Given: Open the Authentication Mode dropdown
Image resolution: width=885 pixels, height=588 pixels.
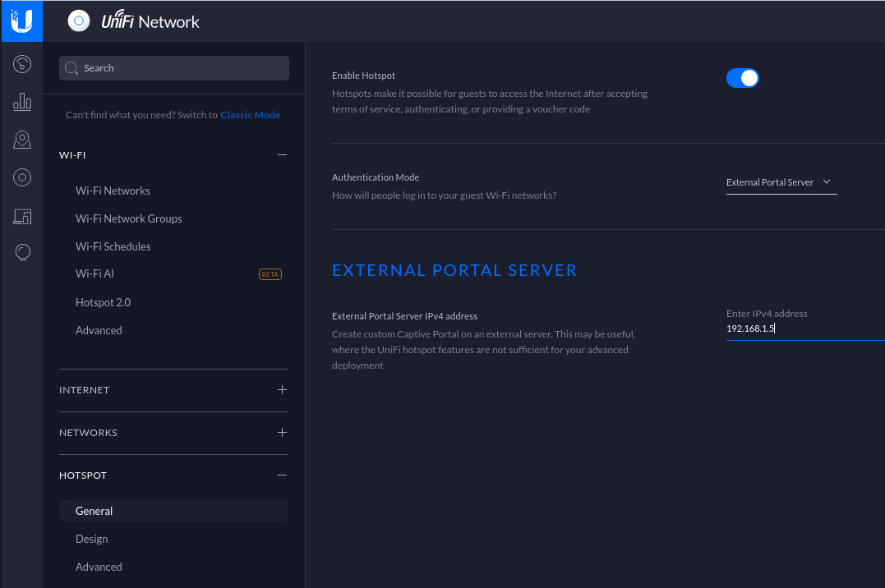Looking at the screenshot, I should (x=780, y=182).
